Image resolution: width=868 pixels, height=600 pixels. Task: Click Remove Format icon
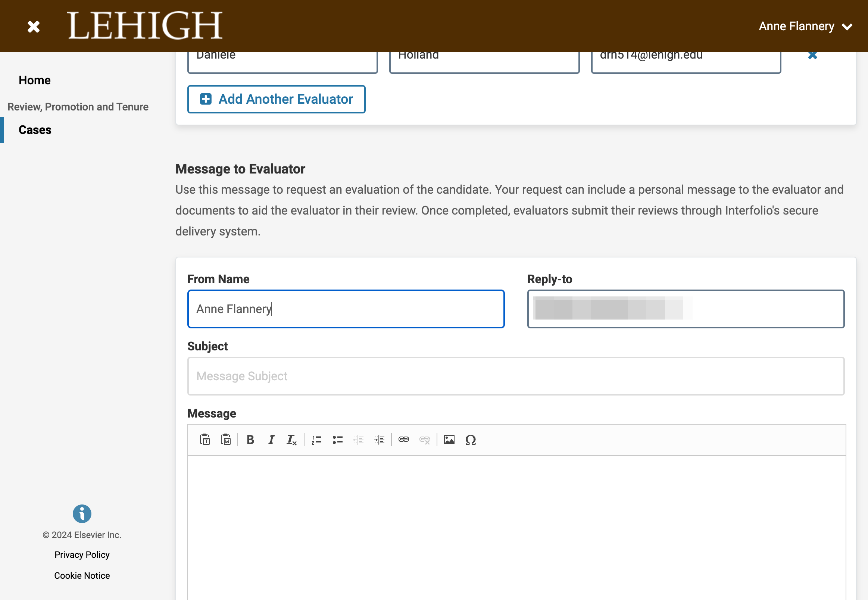point(292,440)
